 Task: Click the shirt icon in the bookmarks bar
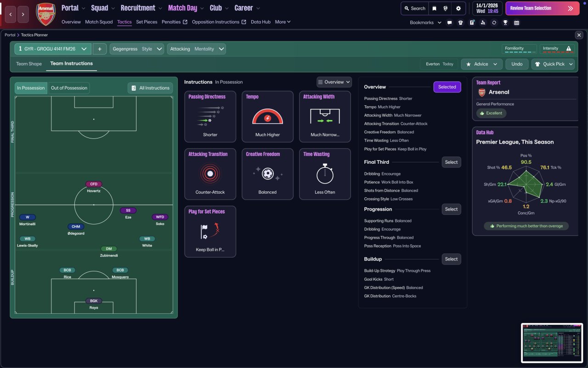tap(461, 23)
